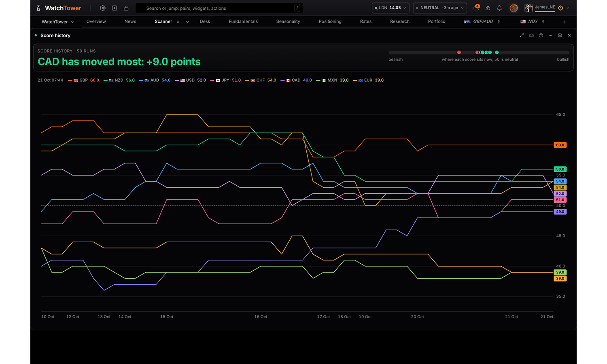
Task: Click the bearish-to-bullish score position bar
Action: [x=479, y=53]
